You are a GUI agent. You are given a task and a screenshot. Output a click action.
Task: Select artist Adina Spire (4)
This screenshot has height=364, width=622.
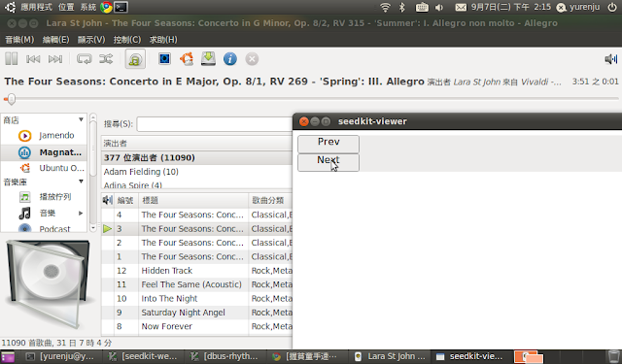(x=197, y=184)
